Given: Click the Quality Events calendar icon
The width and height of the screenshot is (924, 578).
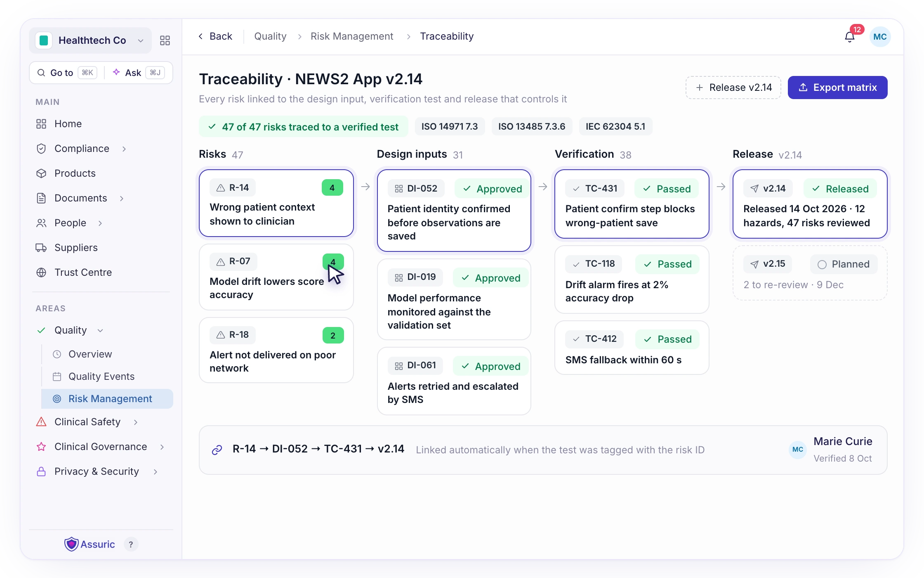Looking at the screenshot, I should [x=57, y=377].
